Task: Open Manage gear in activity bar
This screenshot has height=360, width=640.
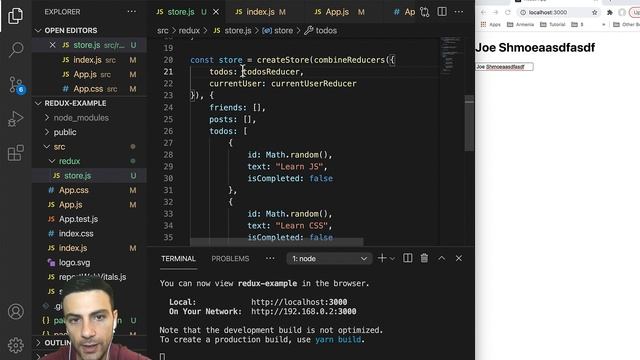Action: click(x=16, y=345)
